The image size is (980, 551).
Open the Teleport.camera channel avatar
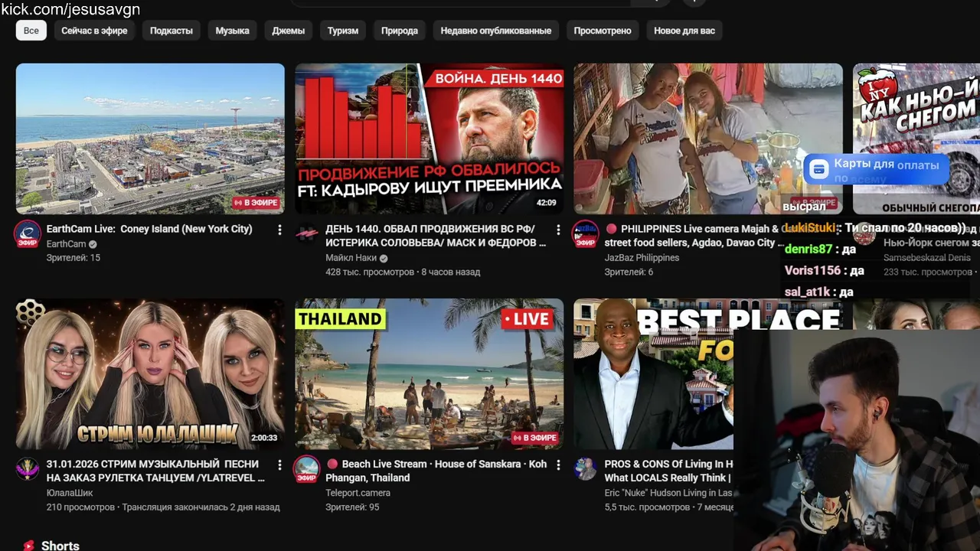(x=307, y=469)
